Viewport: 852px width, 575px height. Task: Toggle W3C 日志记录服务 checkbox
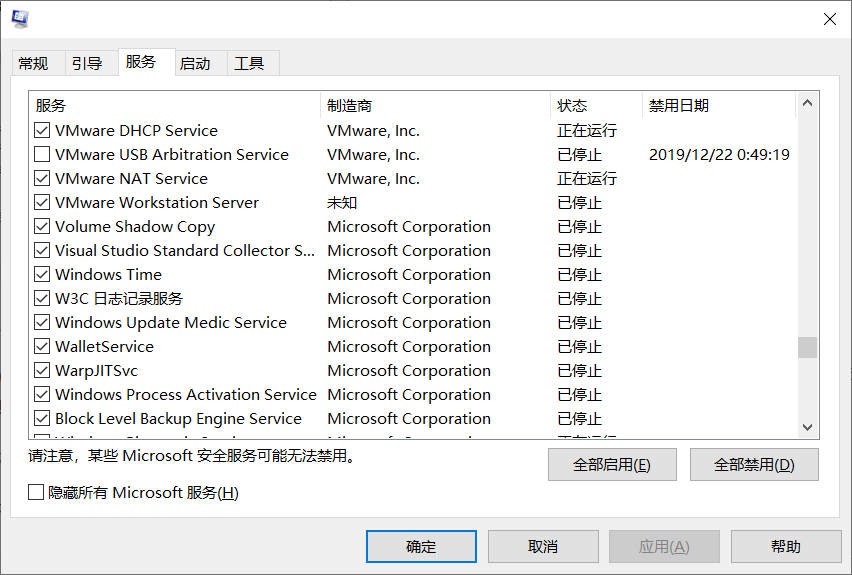point(42,298)
